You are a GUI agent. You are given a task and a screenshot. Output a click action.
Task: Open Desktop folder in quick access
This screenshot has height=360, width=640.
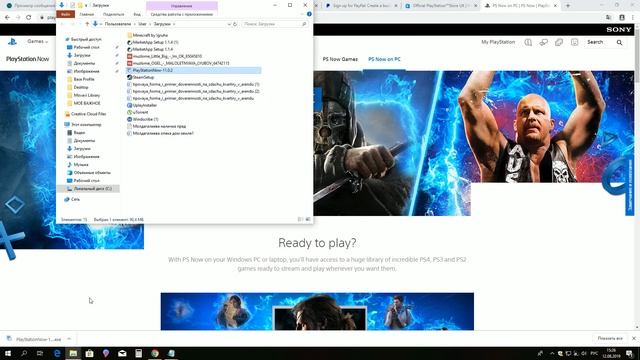[77, 87]
